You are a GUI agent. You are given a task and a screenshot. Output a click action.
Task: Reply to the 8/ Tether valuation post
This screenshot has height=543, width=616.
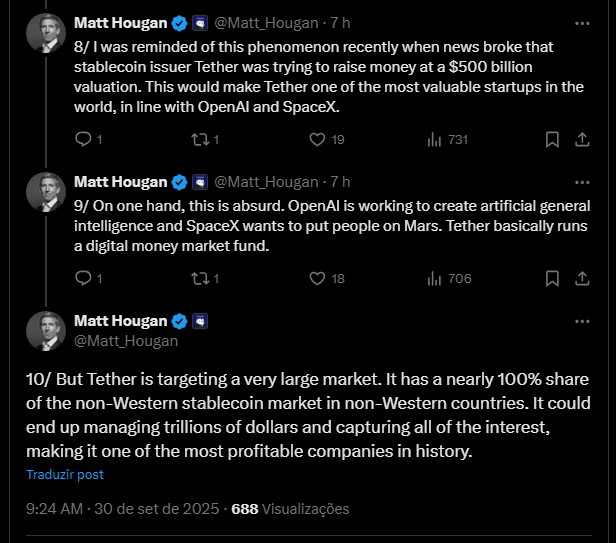click(83, 140)
